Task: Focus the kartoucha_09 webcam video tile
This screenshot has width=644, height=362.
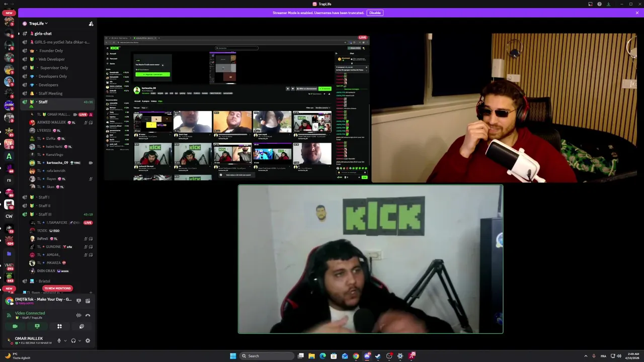Action: coord(370,259)
